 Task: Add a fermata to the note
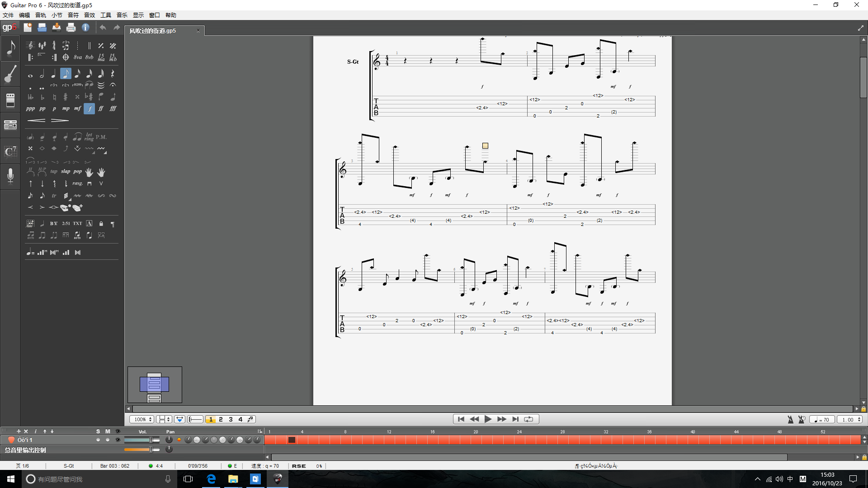click(x=113, y=85)
